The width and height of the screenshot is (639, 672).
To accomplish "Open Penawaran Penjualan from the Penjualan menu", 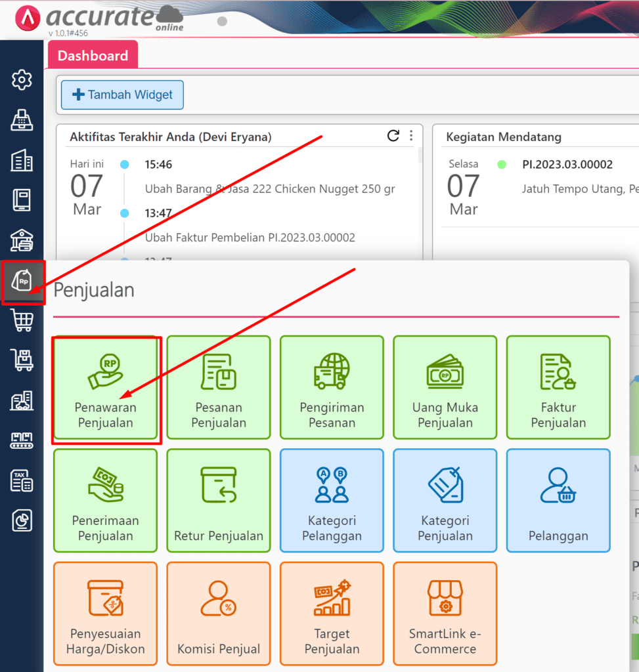I will click(x=105, y=388).
